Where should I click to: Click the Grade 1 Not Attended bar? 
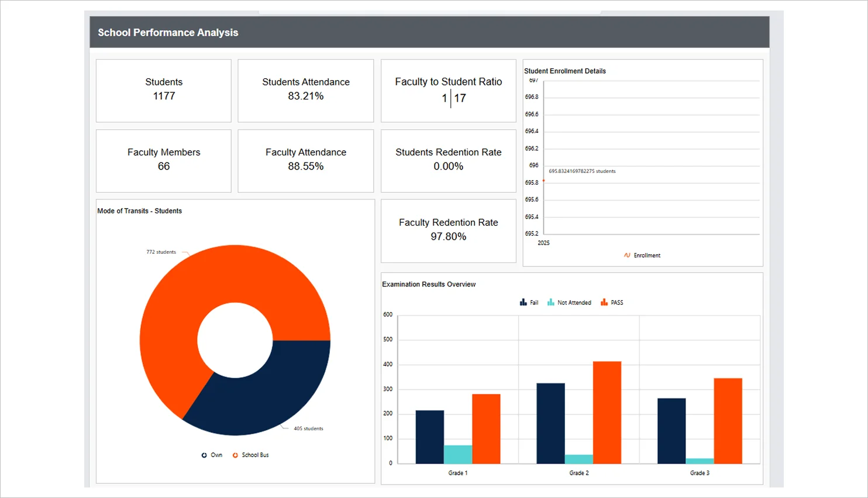click(x=458, y=455)
